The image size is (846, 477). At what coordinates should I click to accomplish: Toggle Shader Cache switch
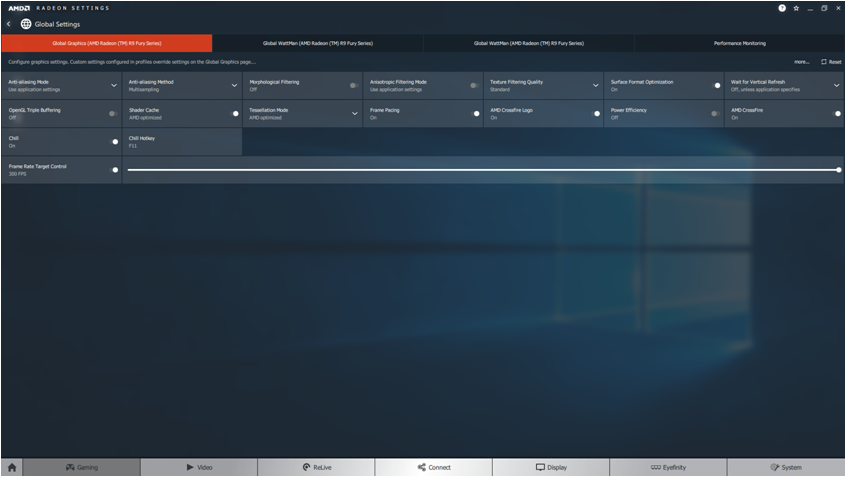click(234, 113)
